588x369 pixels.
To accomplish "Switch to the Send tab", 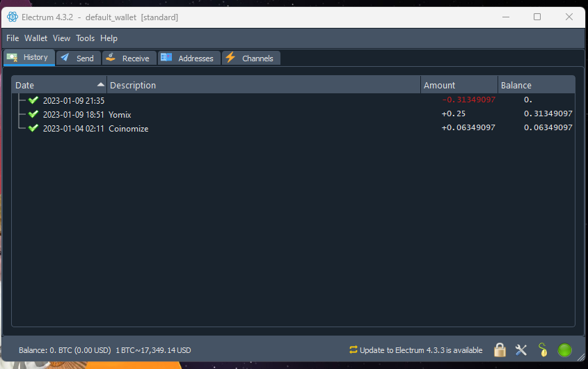I will (79, 58).
